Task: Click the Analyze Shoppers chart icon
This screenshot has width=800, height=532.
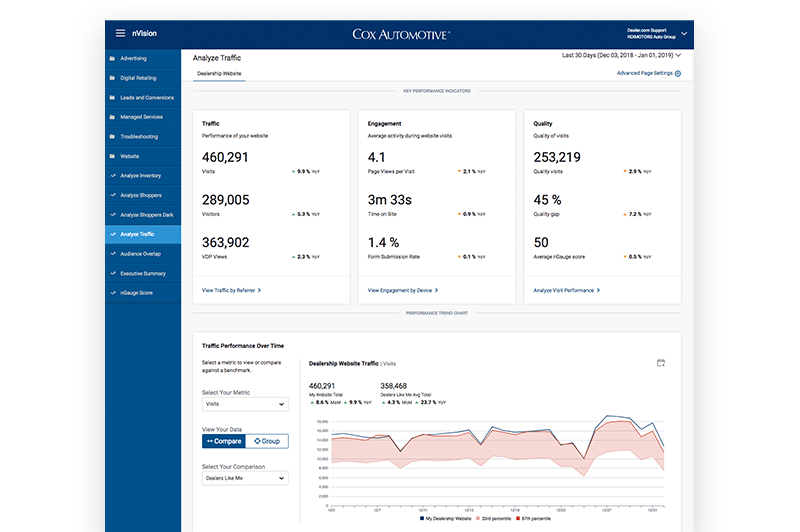Action: (113, 195)
